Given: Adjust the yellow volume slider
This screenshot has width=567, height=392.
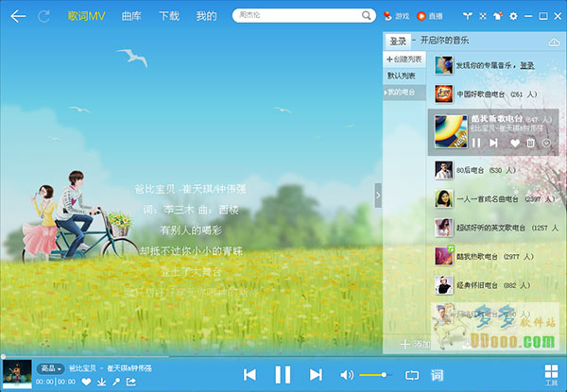Looking at the screenshot, I should coord(375,375).
